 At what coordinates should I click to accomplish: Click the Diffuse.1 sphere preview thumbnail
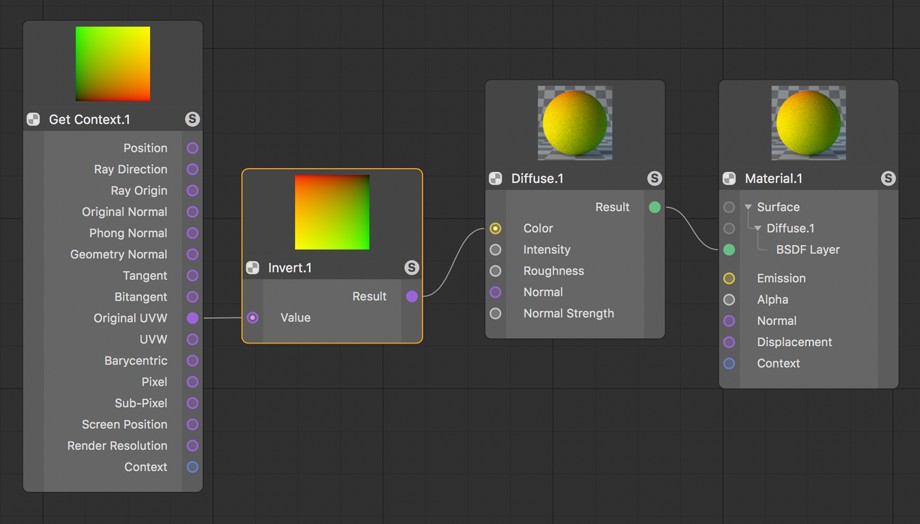coord(575,123)
